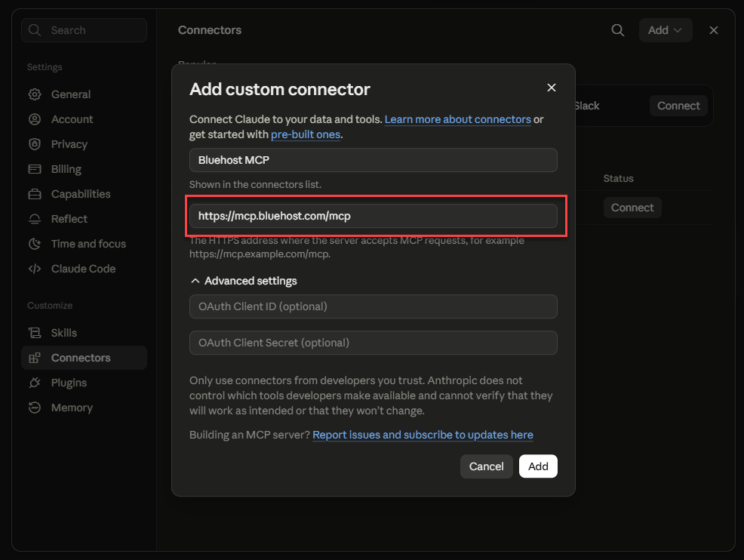Click the Connectors page heading
The height and width of the screenshot is (560, 744).
[x=210, y=30]
